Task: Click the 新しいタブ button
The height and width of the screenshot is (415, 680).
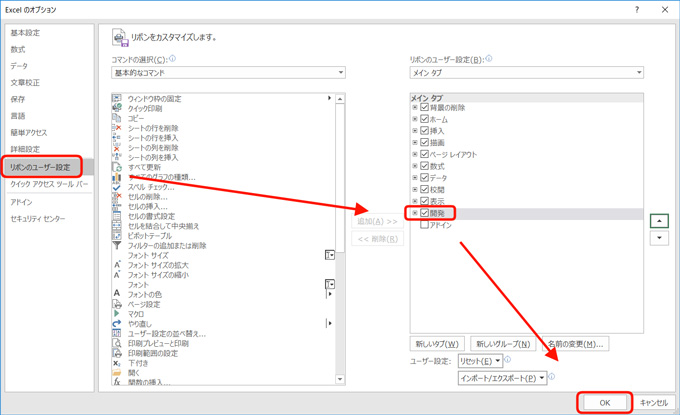Action: tap(437, 344)
